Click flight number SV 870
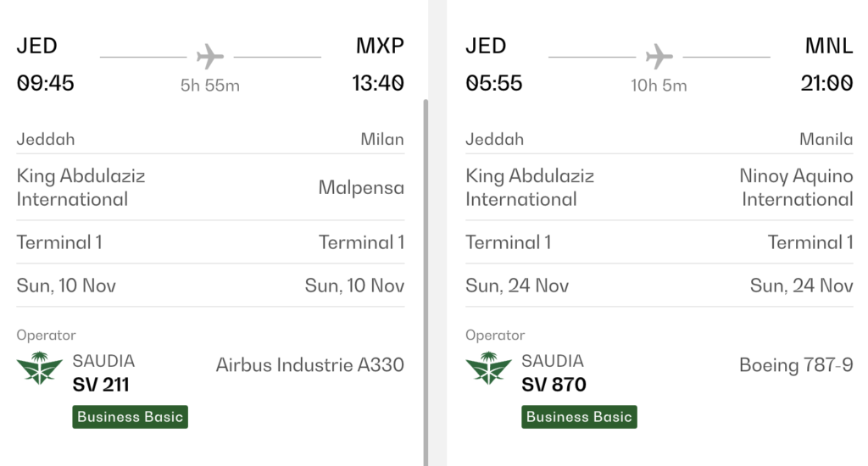868x466 pixels. point(554,385)
